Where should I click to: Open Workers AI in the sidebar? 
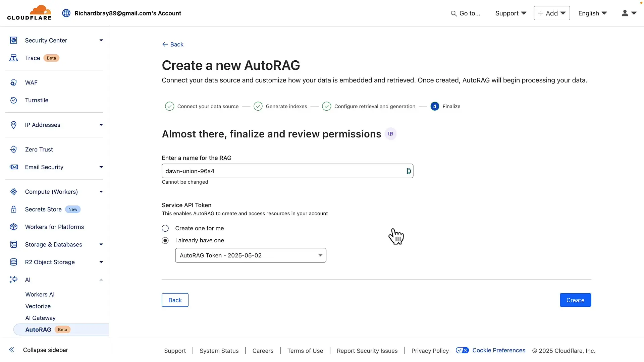coord(40,294)
